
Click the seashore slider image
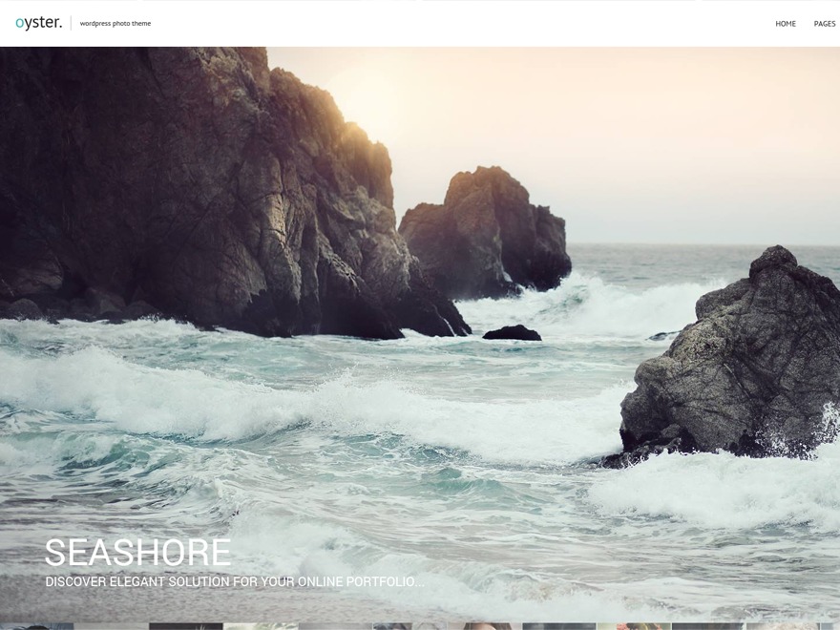tap(420, 334)
